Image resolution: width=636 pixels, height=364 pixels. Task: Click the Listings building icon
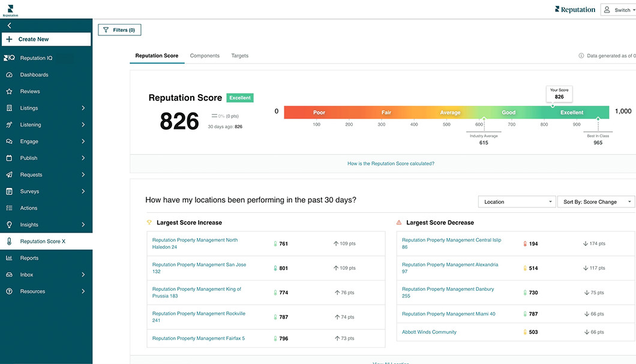point(9,108)
